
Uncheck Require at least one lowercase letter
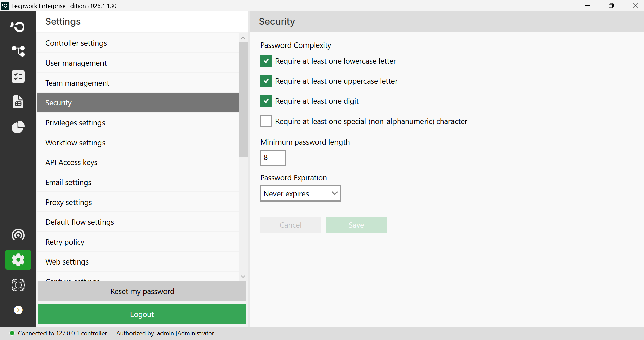pyautogui.click(x=266, y=61)
